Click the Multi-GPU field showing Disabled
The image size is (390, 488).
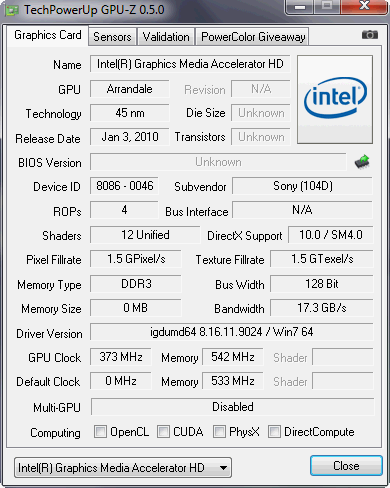[232, 407]
